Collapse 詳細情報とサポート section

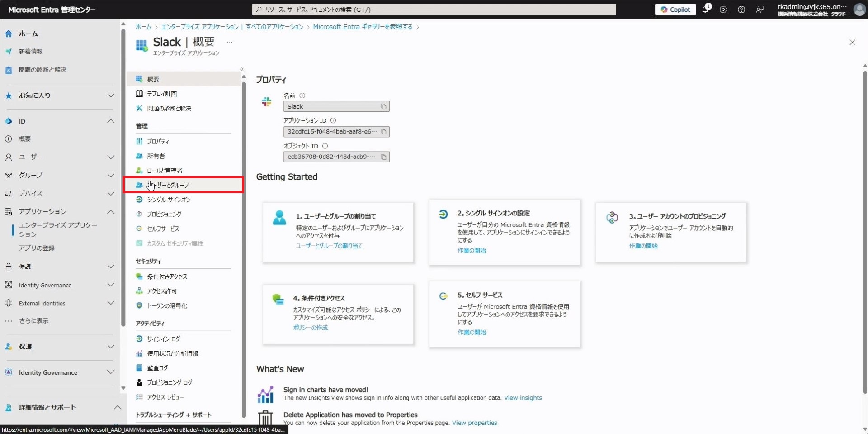[x=117, y=407]
